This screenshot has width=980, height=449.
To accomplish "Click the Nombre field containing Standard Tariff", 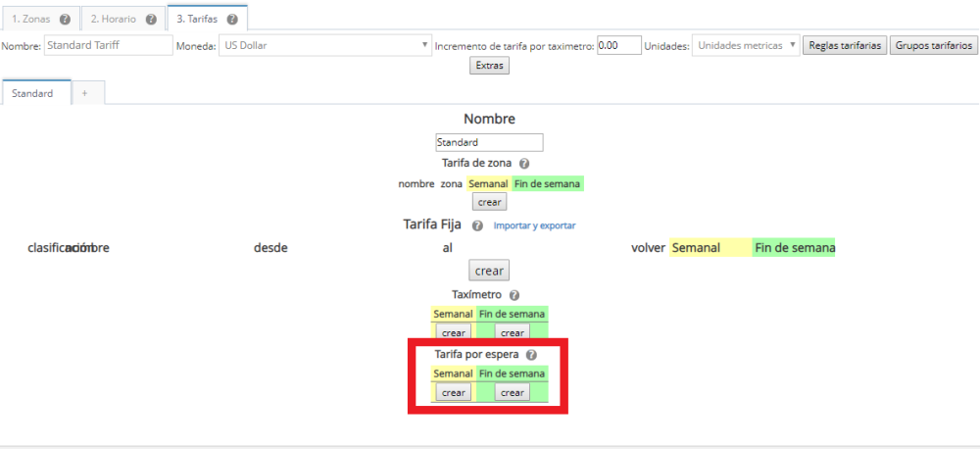I will point(108,45).
